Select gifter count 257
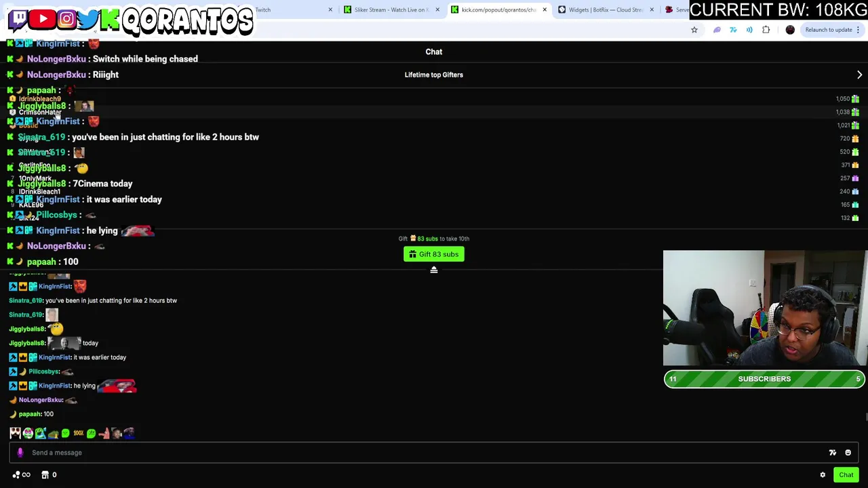The height and width of the screenshot is (488, 868). (845, 178)
